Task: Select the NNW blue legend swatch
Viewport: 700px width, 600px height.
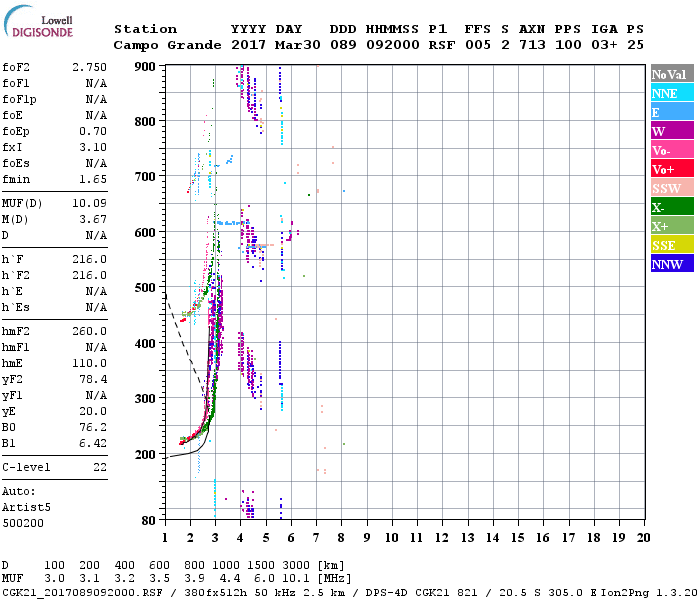Action: (671, 264)
